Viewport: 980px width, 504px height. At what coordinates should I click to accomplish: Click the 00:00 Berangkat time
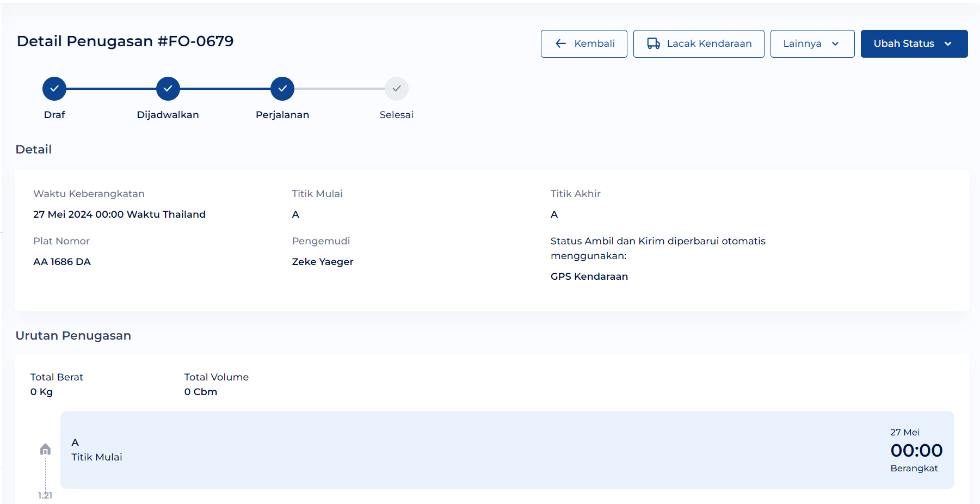916,451
